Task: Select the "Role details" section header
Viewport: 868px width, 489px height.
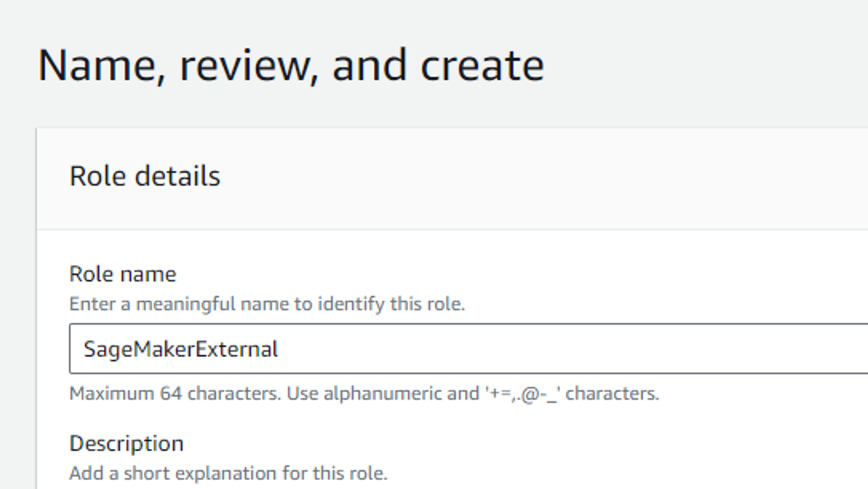Action: 145,176
